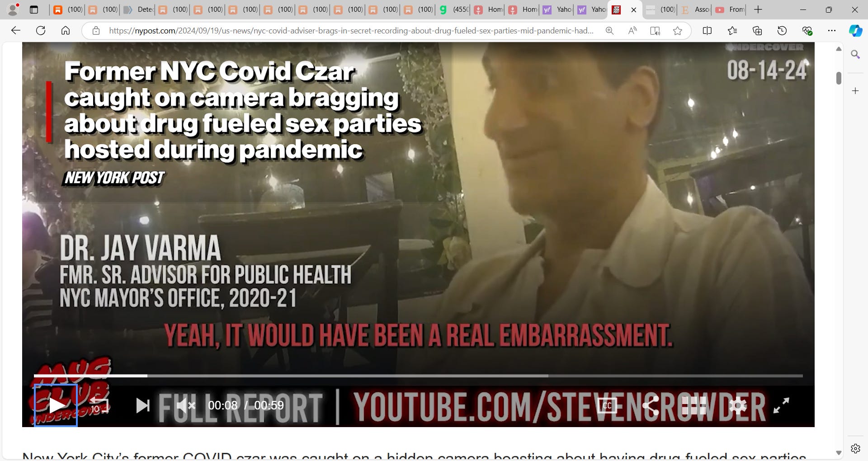Open the Favorites list

pos(732,31)
